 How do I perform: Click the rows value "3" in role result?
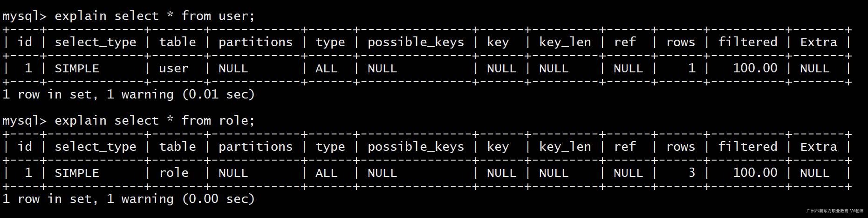coord(691,173)
